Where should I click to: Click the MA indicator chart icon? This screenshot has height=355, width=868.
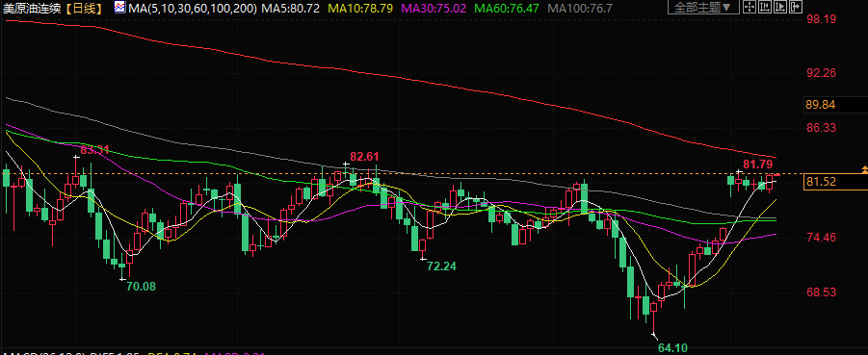tap(119, 7)
